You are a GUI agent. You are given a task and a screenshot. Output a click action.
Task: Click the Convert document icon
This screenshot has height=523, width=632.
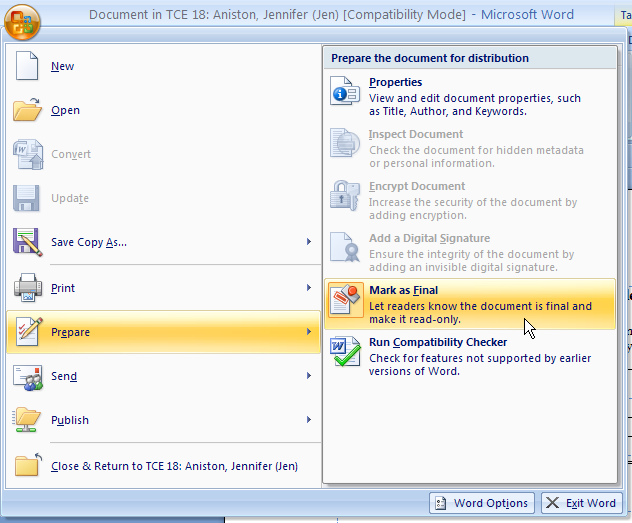[x=28, y=154]
